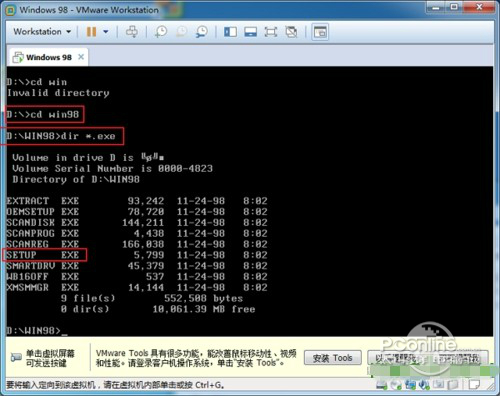
Task: Click the greyed-out revert to snapshot icon
Action: [x=182, y=32]
